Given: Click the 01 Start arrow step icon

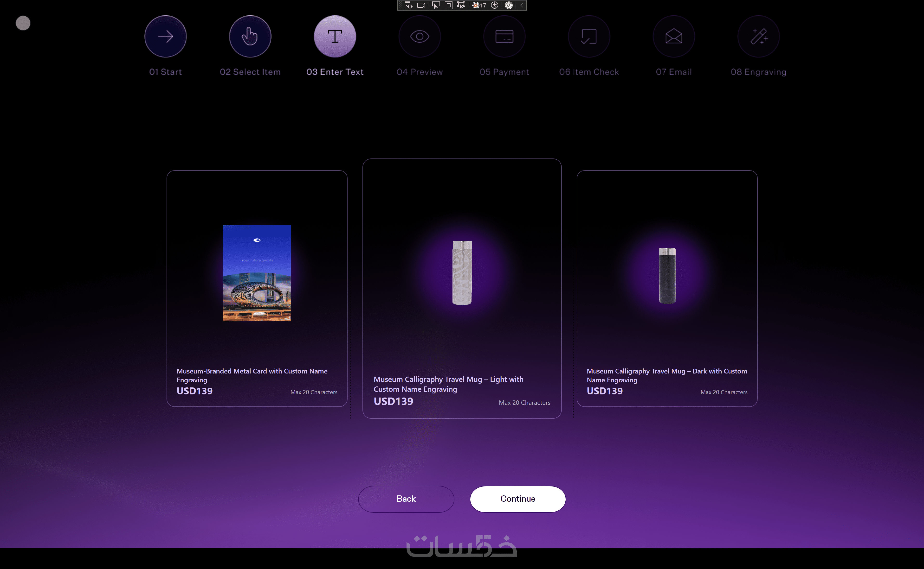Looking at the screenshot, I should point(165,37).
